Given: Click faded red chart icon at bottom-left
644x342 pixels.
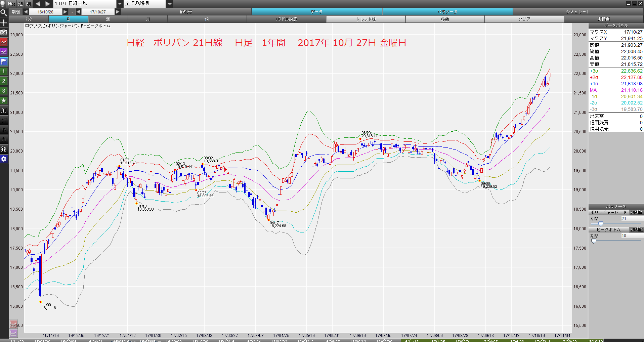Looking at the screenshot, I should click(x=13, y=324).
